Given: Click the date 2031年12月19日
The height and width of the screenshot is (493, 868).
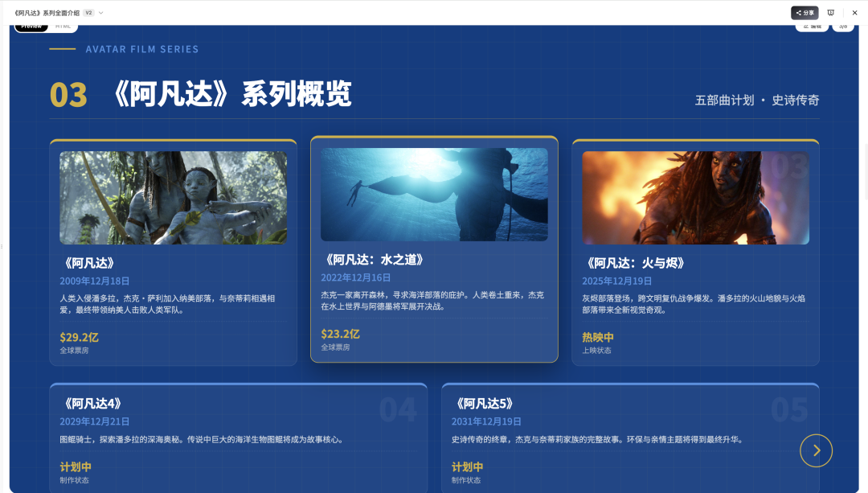Looking at the screenshot, I should pos(486,421).
